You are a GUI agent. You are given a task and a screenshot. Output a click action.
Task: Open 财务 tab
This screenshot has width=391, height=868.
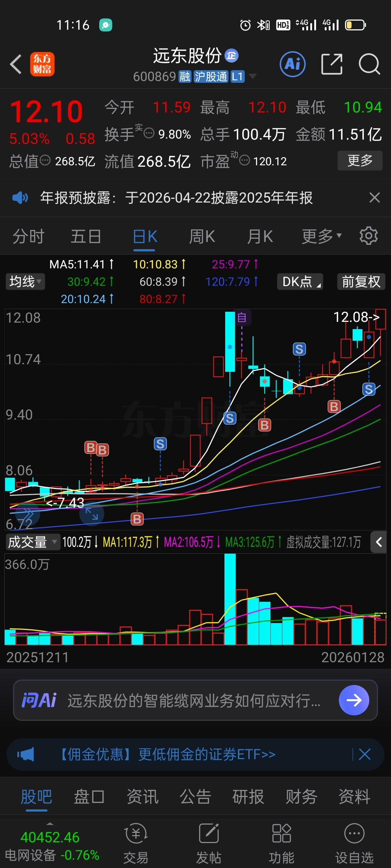tap(301, 797)
